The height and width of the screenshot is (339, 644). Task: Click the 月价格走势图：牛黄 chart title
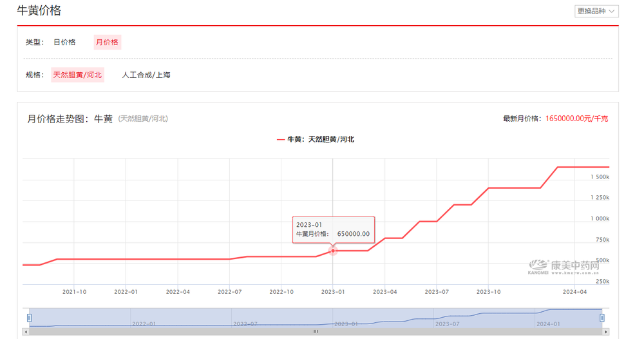click(x=70, y=119)
